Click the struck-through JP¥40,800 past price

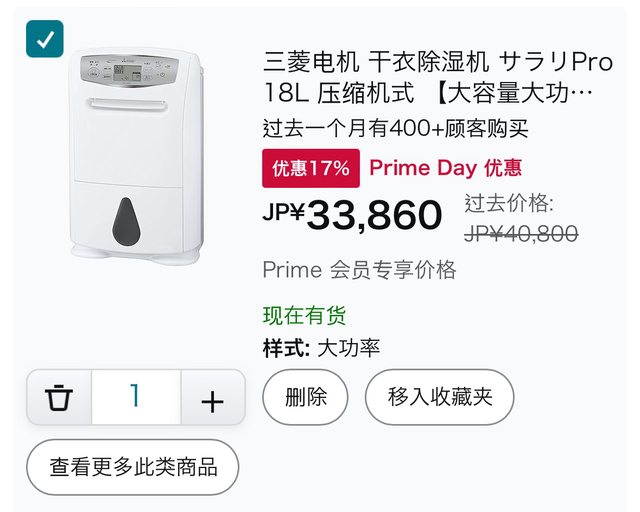[x=521, y=234]
